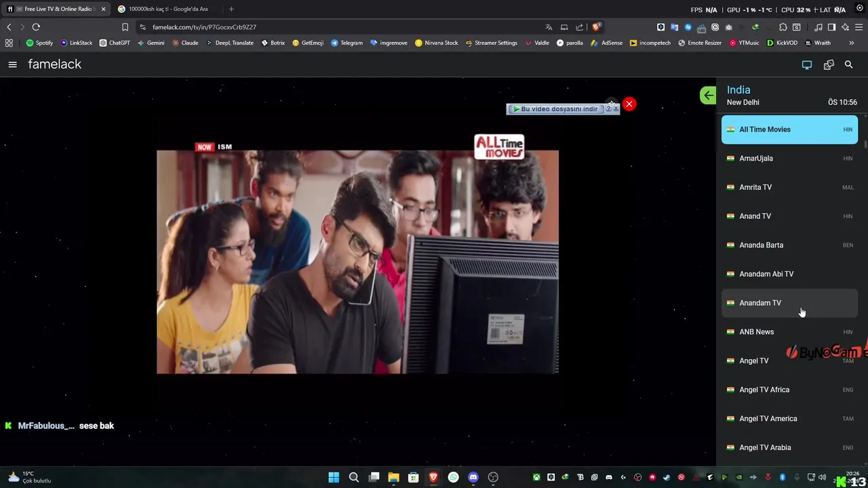
Task: Toggle the browser sidebar panel
Action: click(x=832, y=27)
